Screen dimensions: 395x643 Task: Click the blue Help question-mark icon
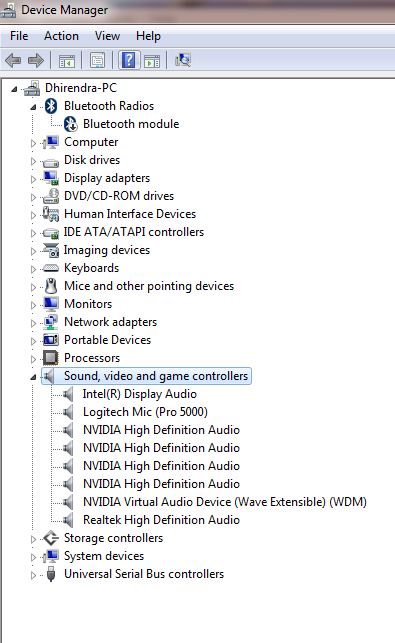tap(129, 60)
